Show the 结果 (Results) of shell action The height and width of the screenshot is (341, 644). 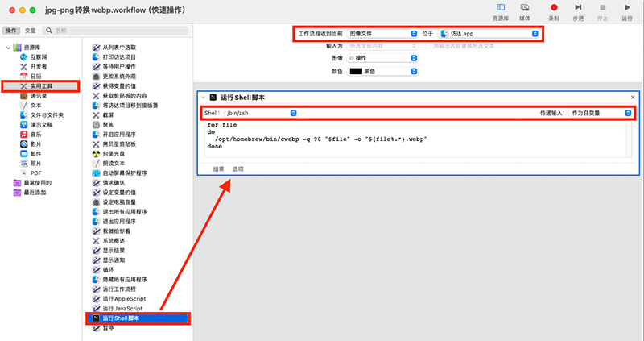(x=218, y=168)
